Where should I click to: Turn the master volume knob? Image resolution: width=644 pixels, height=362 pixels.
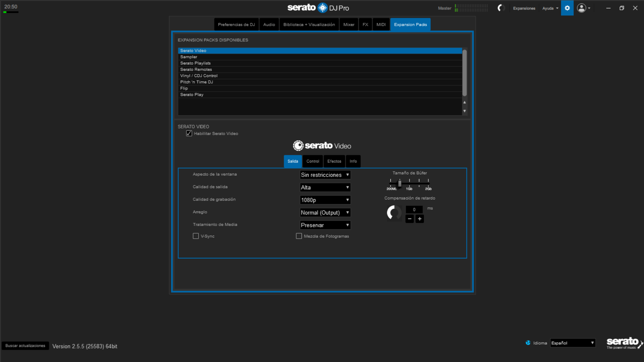[x=501, y=8]
